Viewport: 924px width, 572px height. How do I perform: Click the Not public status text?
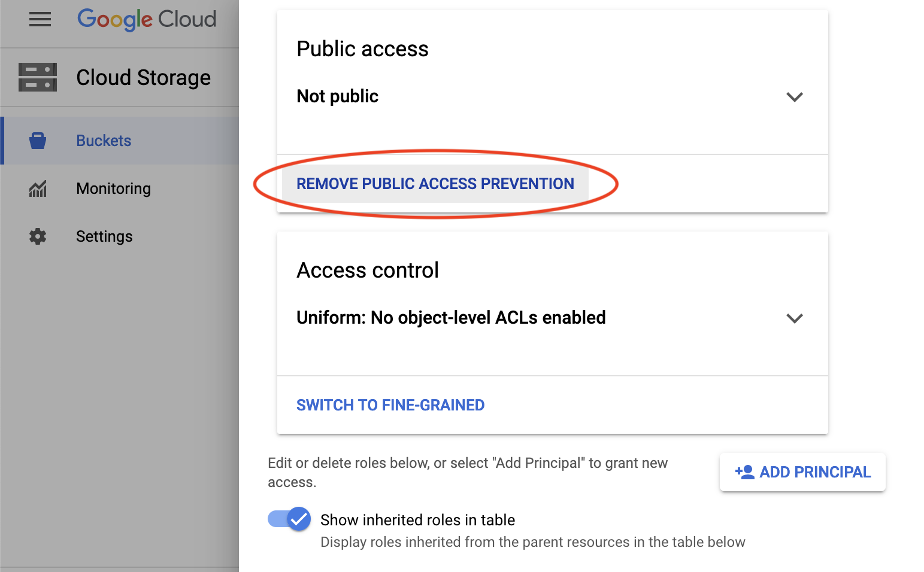tap(338, 96)
